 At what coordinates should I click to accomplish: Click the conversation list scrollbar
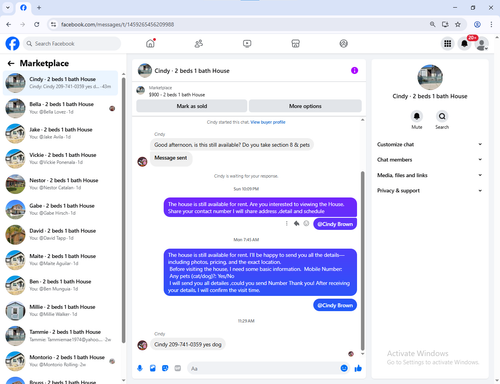coord(123,210)
